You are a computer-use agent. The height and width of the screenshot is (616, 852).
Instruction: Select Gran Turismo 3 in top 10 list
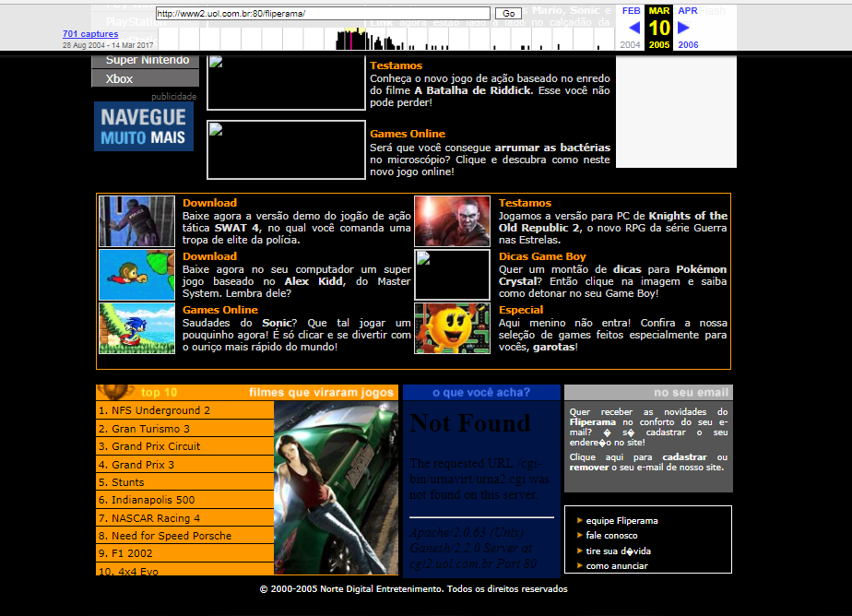pyautogui.click(x=184, y=429)
